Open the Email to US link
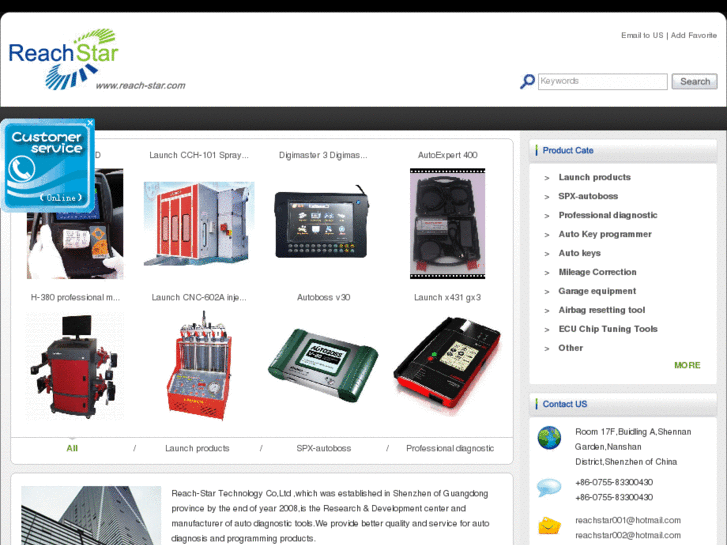Image resolution: width=727 pixels, height=545 pixels. click(x=642, y=35)
